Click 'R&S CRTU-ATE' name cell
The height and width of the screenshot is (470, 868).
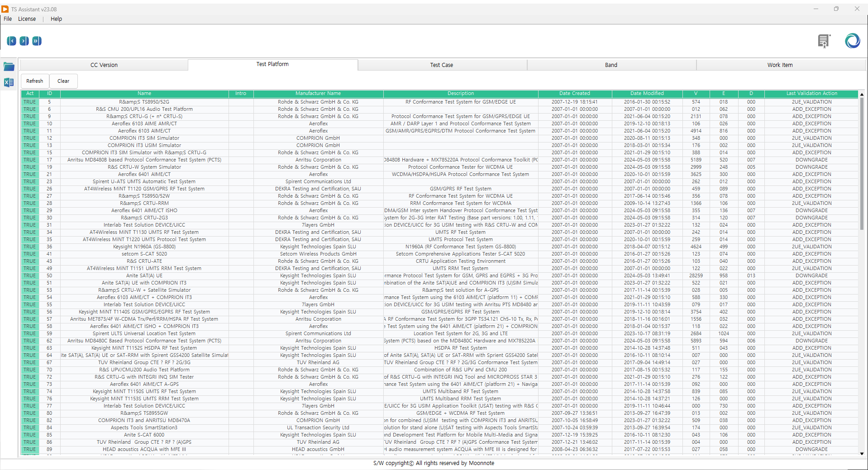[x=144, y=261]
